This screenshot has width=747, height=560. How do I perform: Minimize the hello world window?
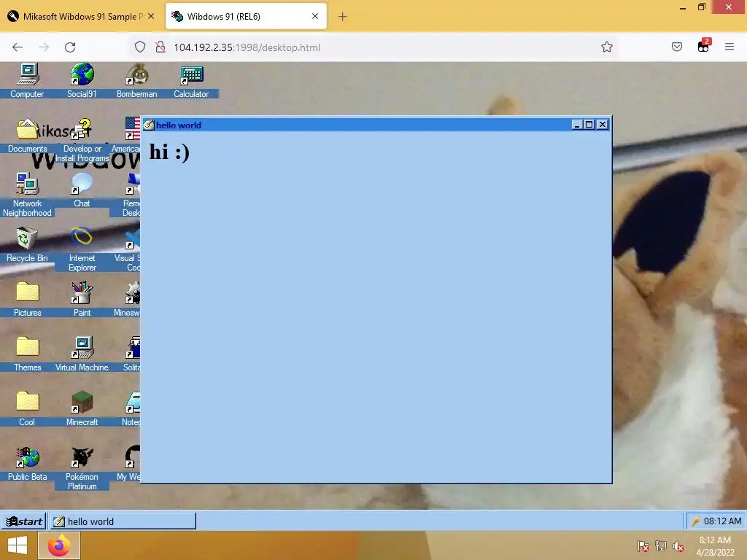point(577,125)
